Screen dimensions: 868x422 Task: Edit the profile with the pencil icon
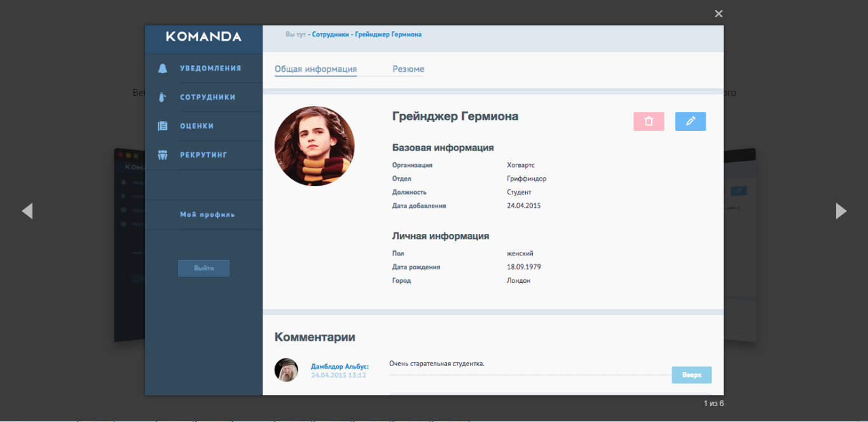click(x=691, y=121)
